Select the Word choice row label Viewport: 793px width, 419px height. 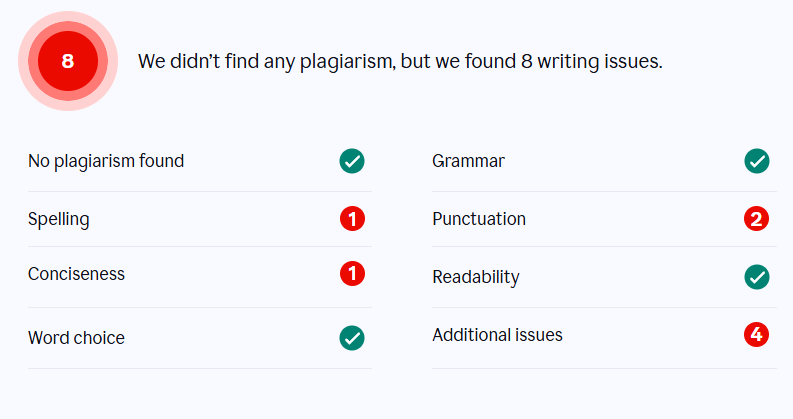tap(76, 338)
